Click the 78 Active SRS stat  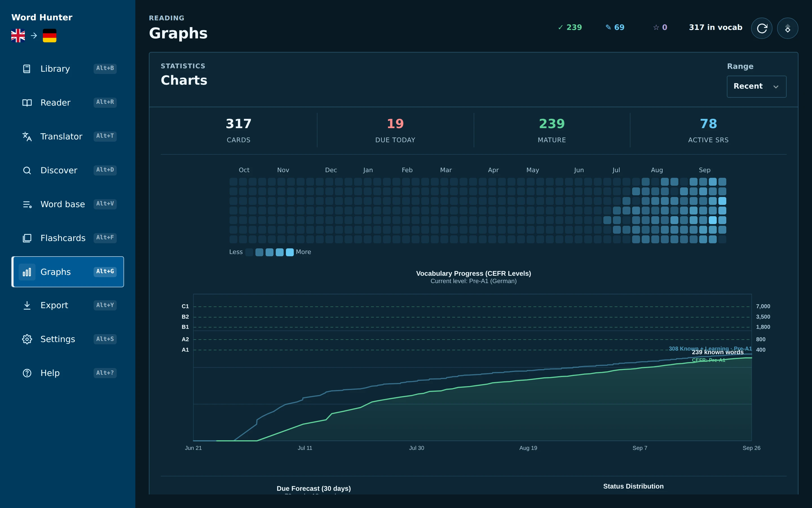click(708, 130)
